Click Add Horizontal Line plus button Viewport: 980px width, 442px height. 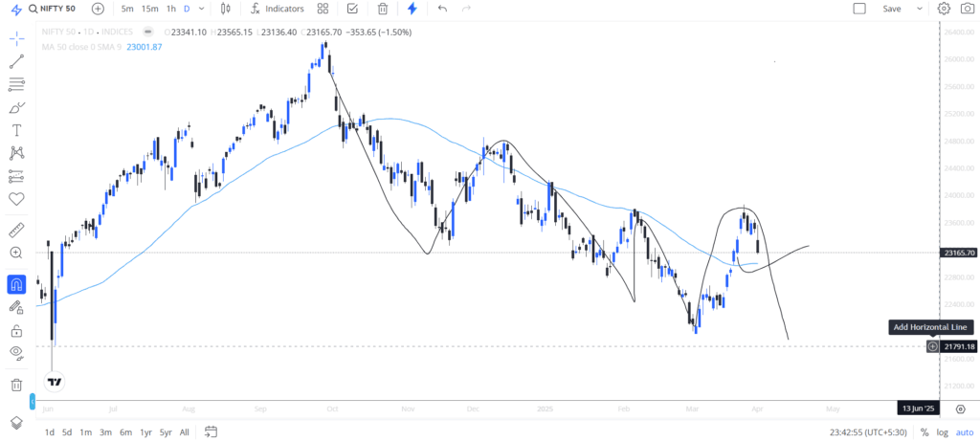coord(932,346)
